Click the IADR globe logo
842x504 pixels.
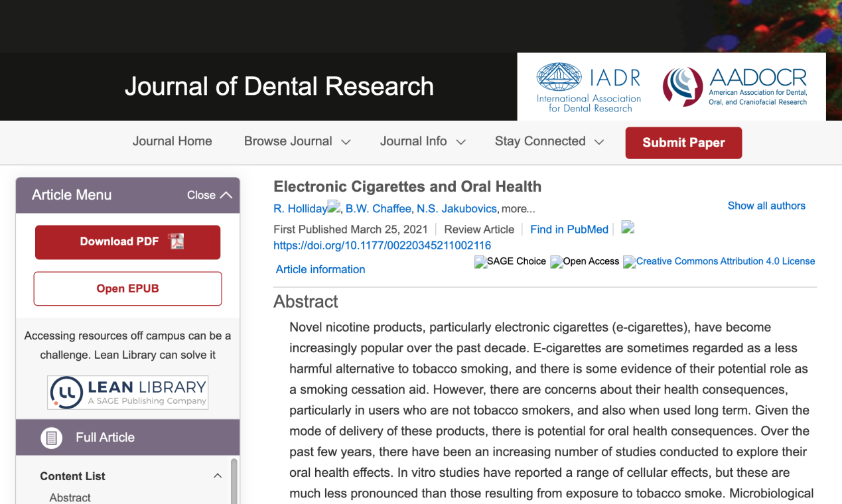(x=559, y=77)
